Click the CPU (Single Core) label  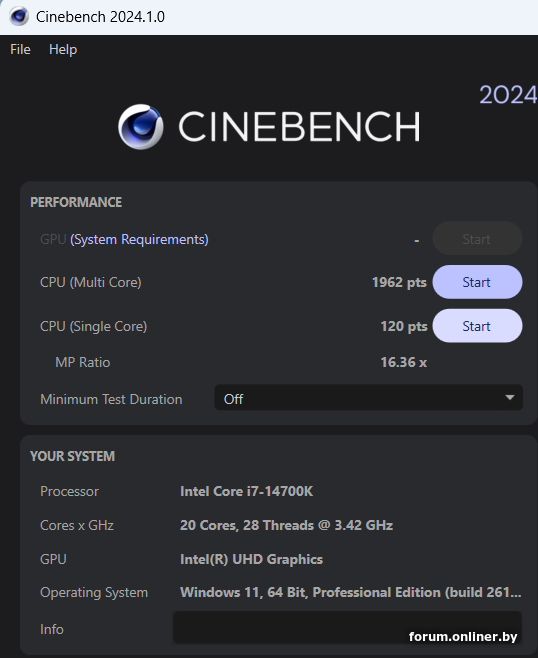(94, 326)
